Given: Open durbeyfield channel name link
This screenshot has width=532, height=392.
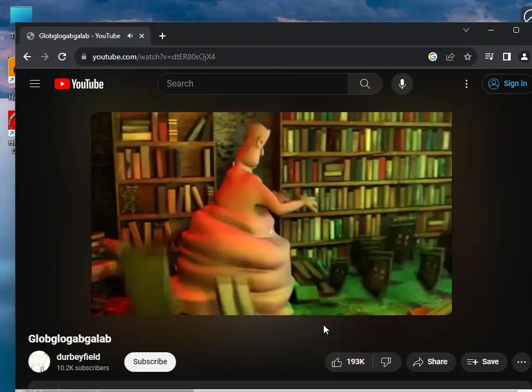Looking at the screenshot, I should (78, 357).
